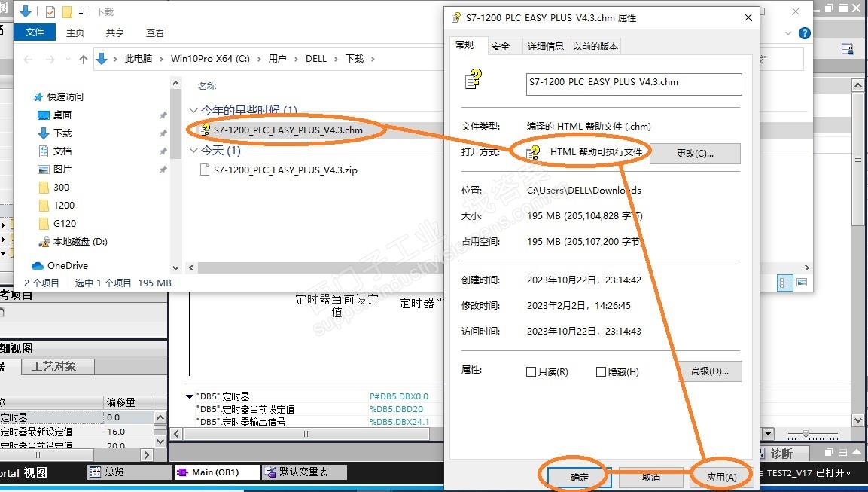
Task: Open the Customize Quick Access Toolbar dropdown
Action: coord(81,11)
